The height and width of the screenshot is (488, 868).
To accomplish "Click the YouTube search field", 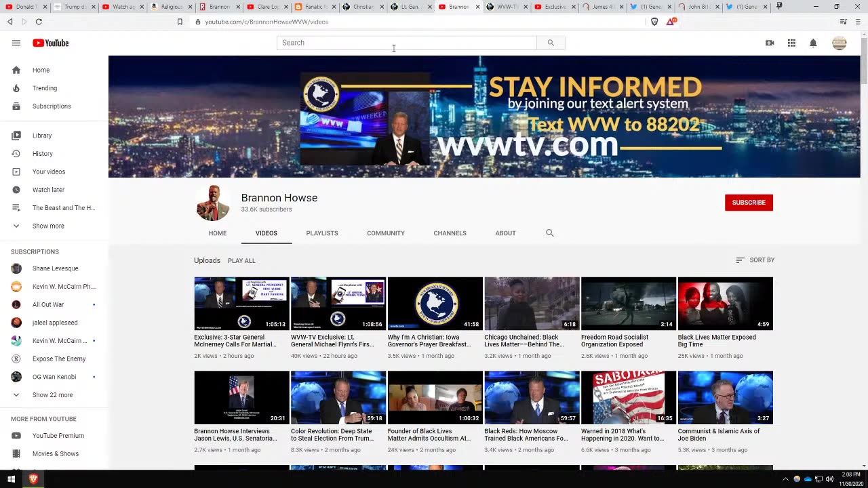I will 407,43.
